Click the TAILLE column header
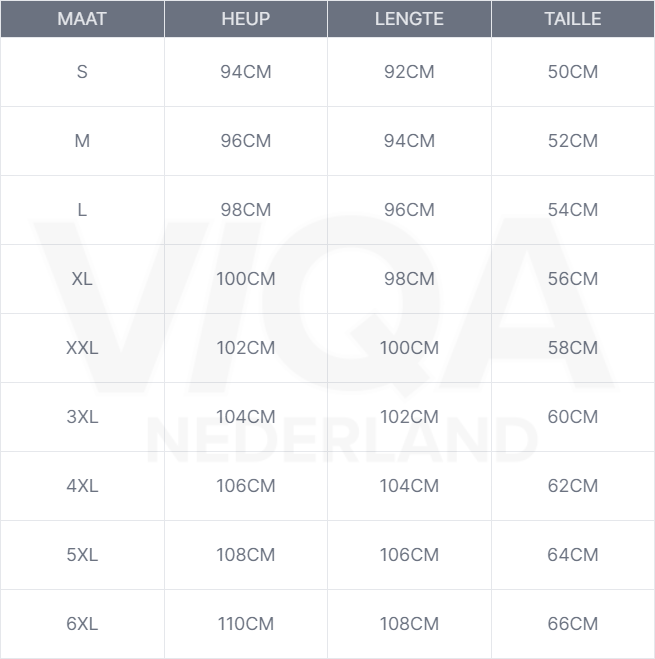Image resolution: width=655 pixels, height=659 pixels. (573, 19)
